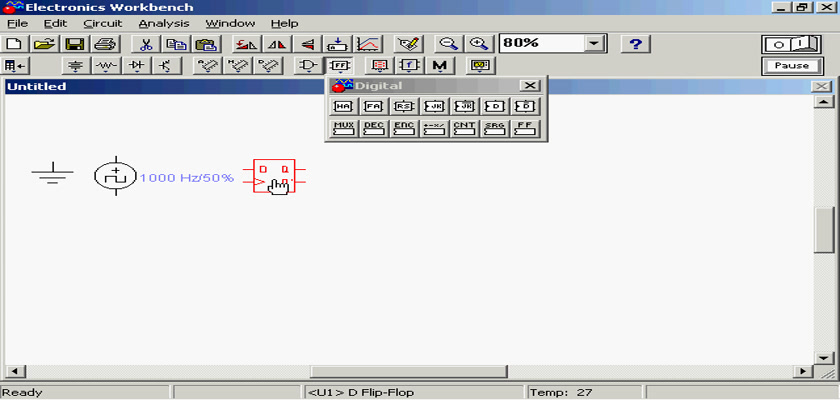Screen dimensions: 840x400
Task: Pick the Full Adder (FA) component
Action: (x=374, y=106)
